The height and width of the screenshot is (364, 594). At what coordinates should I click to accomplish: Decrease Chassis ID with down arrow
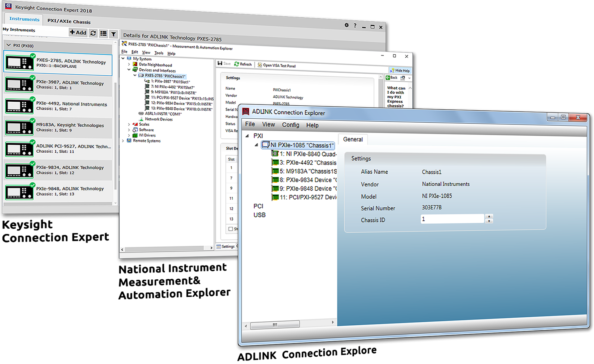click(x=489, y=221)
